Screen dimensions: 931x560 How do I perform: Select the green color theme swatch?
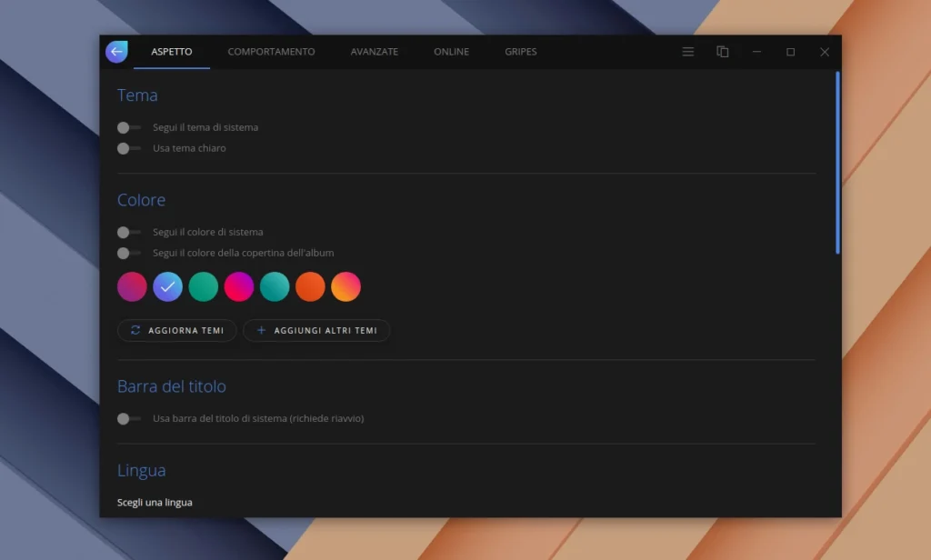[204, 286]
